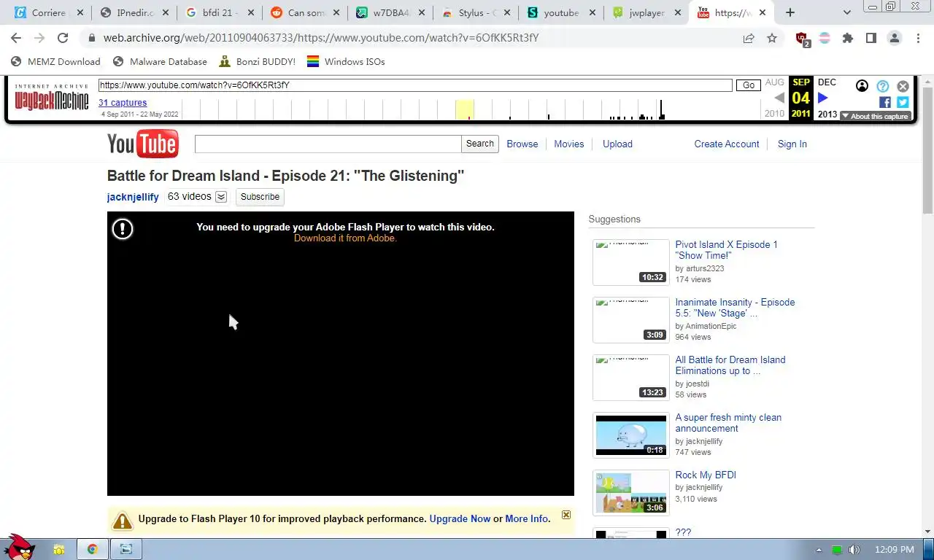Open the striped pink-blue extension icon
Screen dimensions: 934x560
click(x=825, y=38)
